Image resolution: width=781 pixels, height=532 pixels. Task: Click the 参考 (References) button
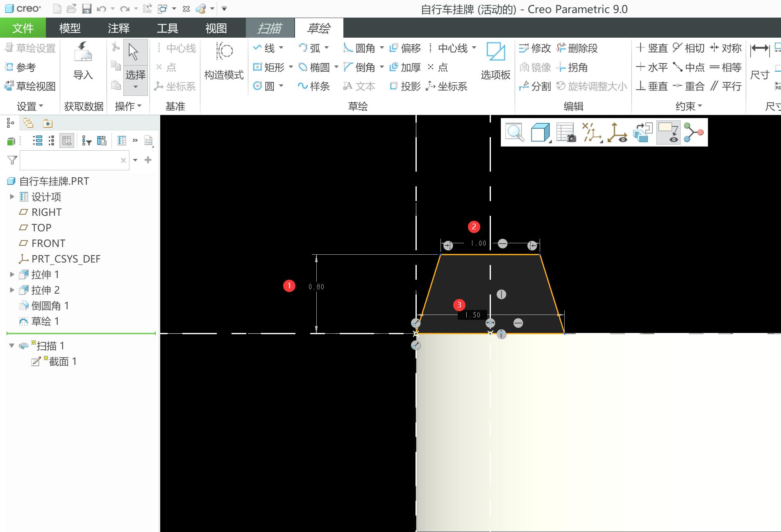(x=20, y=67)
